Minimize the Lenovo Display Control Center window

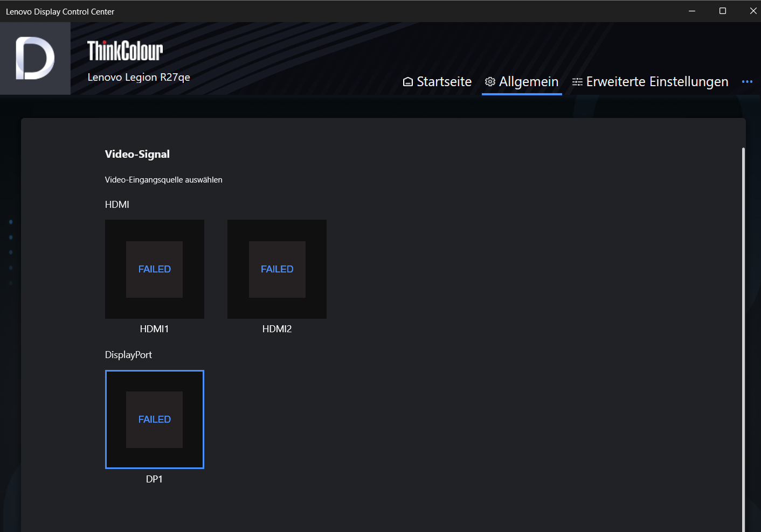click(692, 11)
